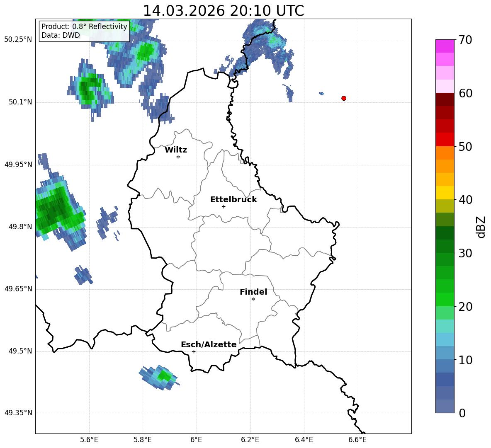Select the Findel city label

(x=253, y=292)
